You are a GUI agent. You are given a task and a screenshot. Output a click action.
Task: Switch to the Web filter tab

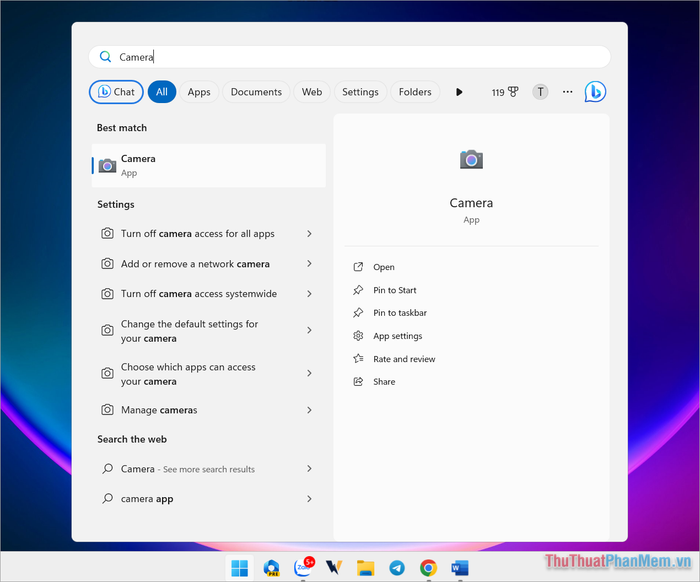tap(312, 92)
